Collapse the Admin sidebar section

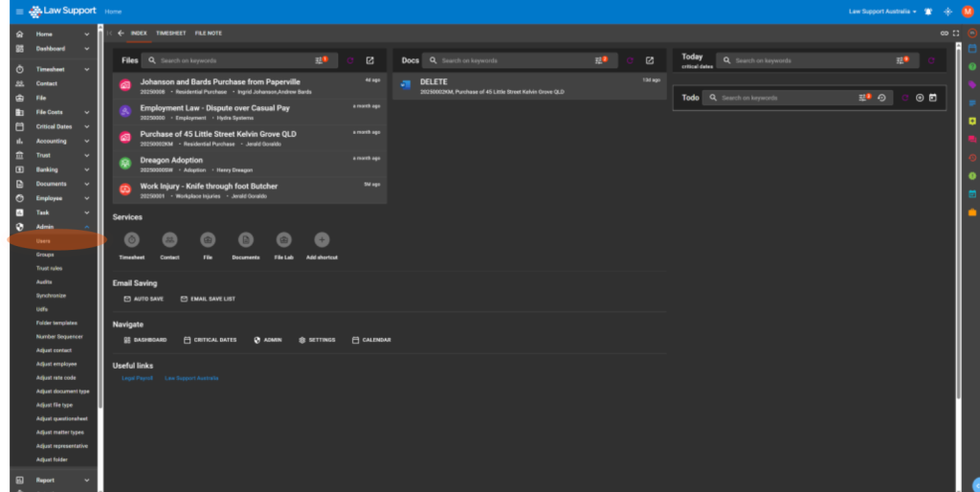point(87,227)
